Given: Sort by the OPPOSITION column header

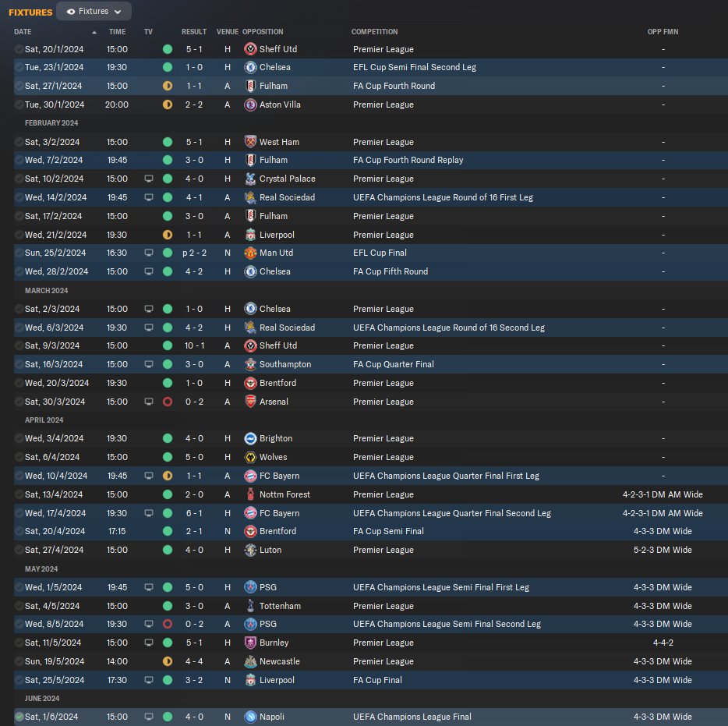Looking at the screenshot, I should coord(263,32).
